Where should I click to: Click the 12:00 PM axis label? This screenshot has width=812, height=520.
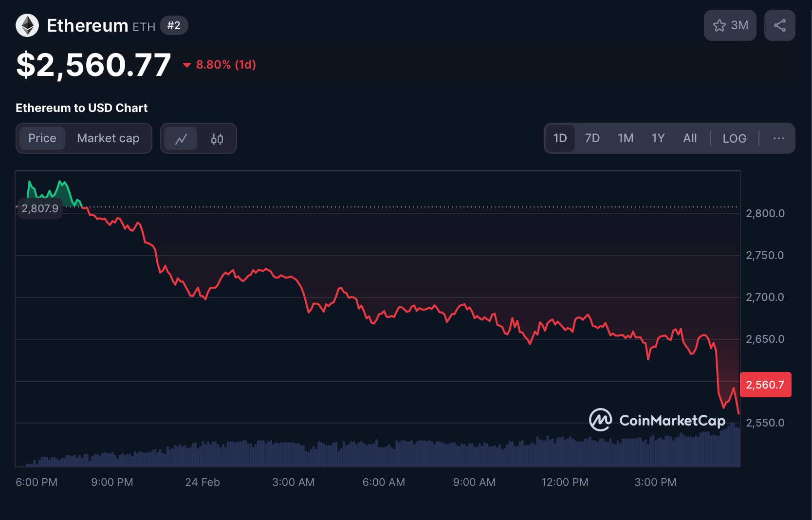565,482
